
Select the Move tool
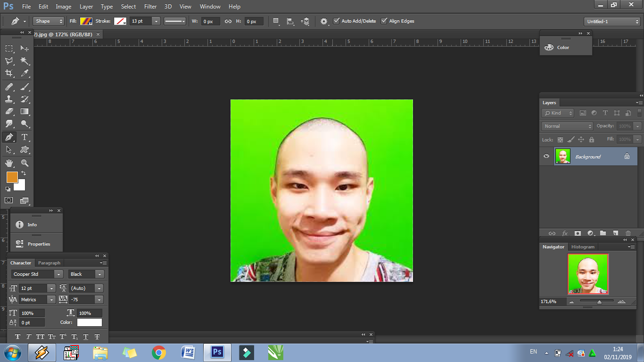25,49
